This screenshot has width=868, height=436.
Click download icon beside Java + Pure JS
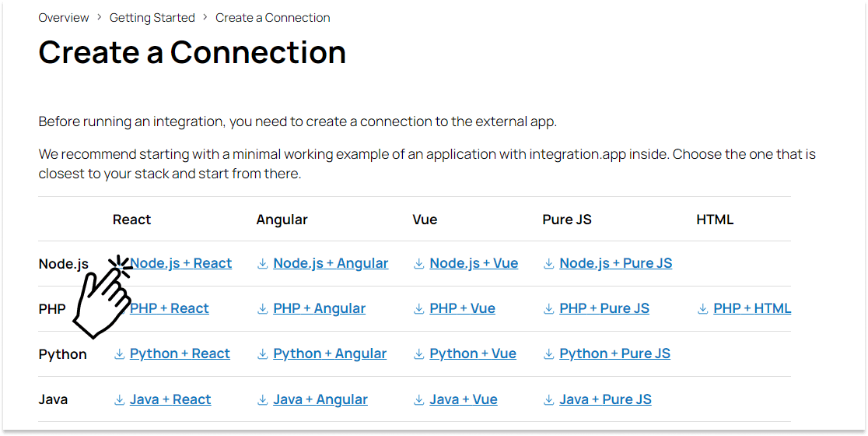coord(548,400)
